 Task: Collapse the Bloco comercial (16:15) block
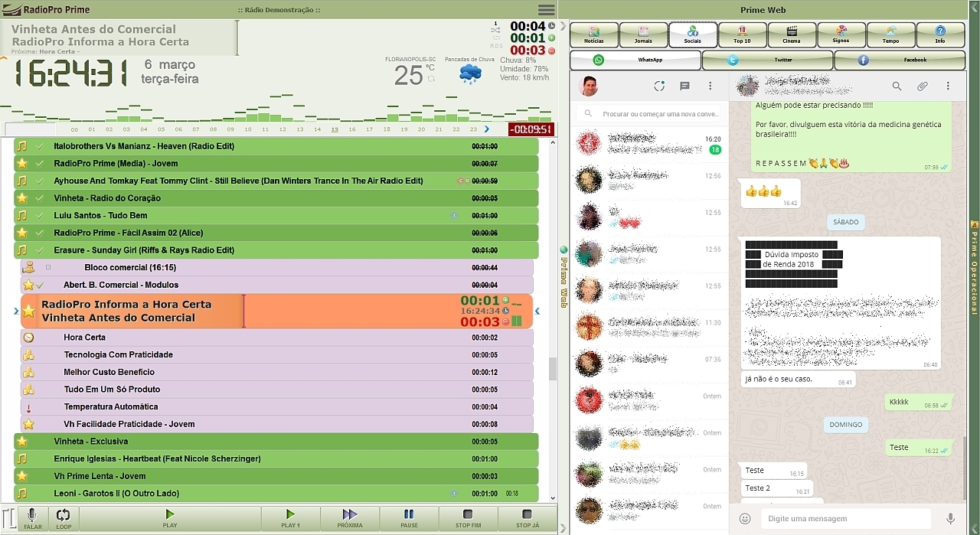[48, 268]
